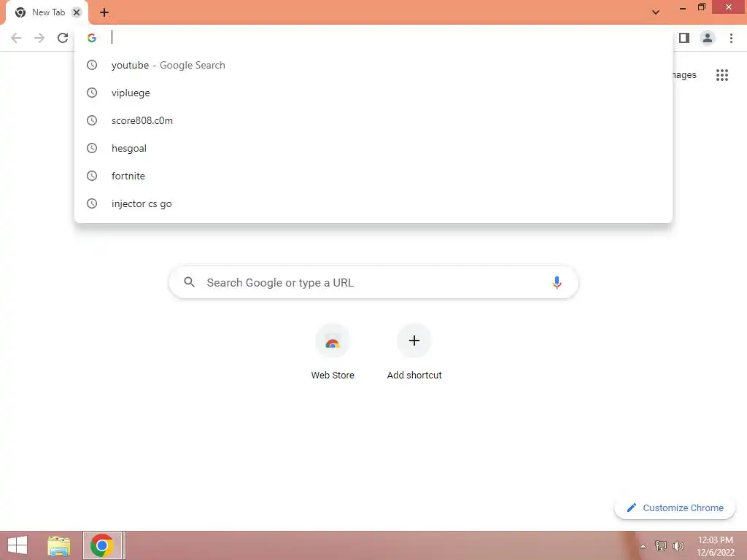Close the New Tab tab
747x560 pixels.
(76, 12)
